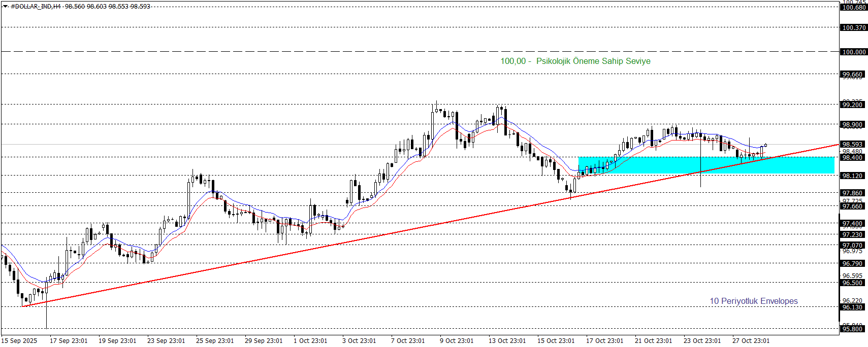Click the 95.800 price level label
The height and width of the screenshot is (347, 868).
point(852,329)
